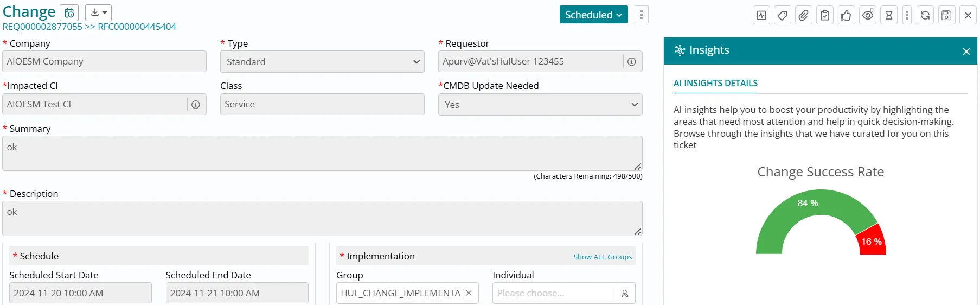
Task: Open the CMDB Update Needed dropdown
Action: pos(540,105)
